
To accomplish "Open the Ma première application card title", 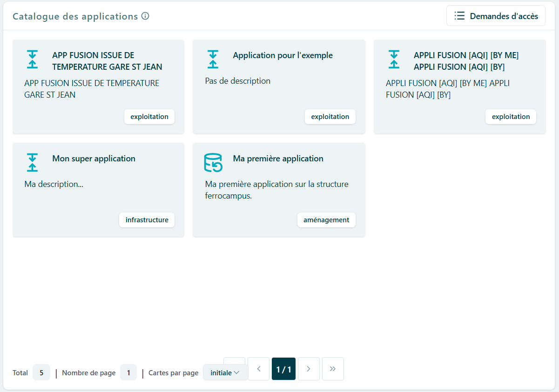I will pyautogui.click(x=278, y=159).
